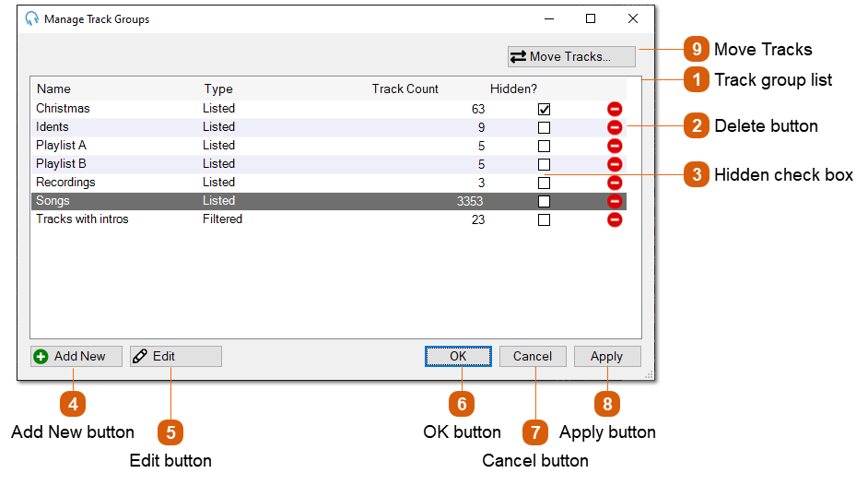Image resolution: width=868 pixels, height=485 pixels.
Task: Cancel the Manage Track Groups dialog
Action: pyautogui.click(x=533, y=357)
